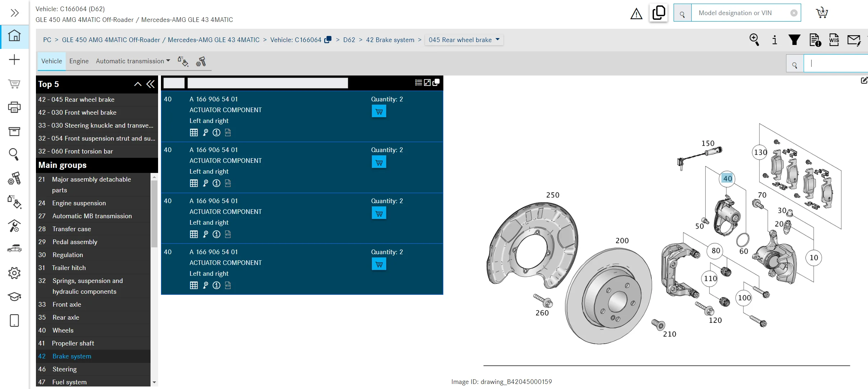Open the graduation cap training icon

click(14, 297)
